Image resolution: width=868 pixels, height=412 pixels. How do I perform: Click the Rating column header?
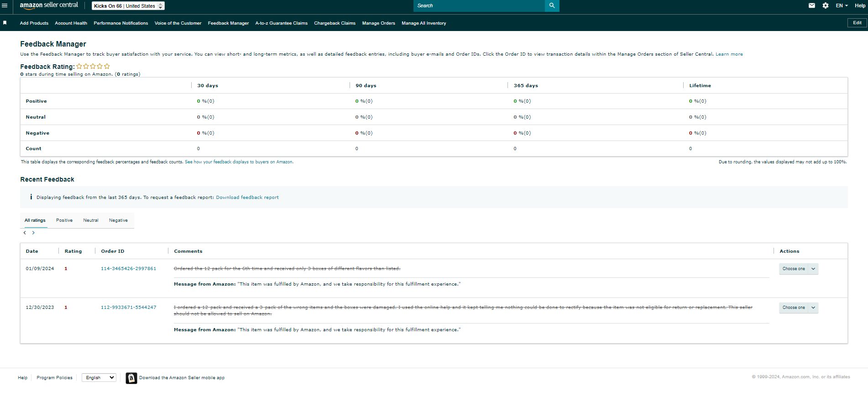[x=73, y=251]
